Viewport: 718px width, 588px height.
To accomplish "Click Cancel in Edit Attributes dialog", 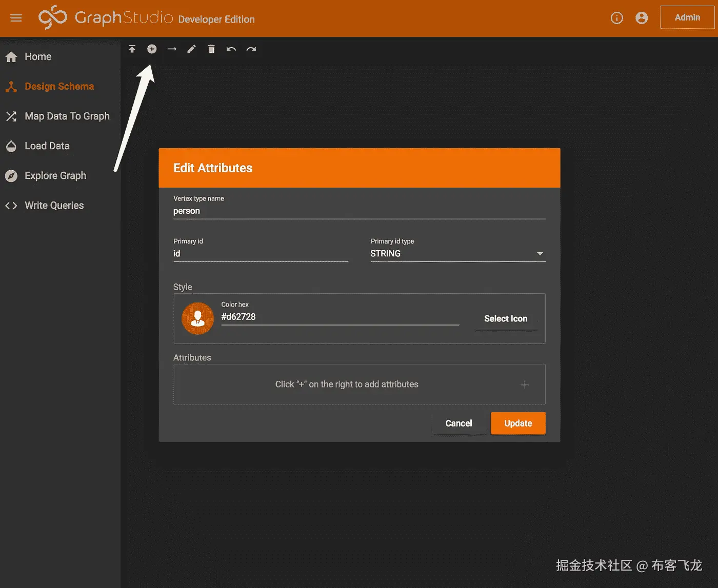I will [x=458, y=423].
